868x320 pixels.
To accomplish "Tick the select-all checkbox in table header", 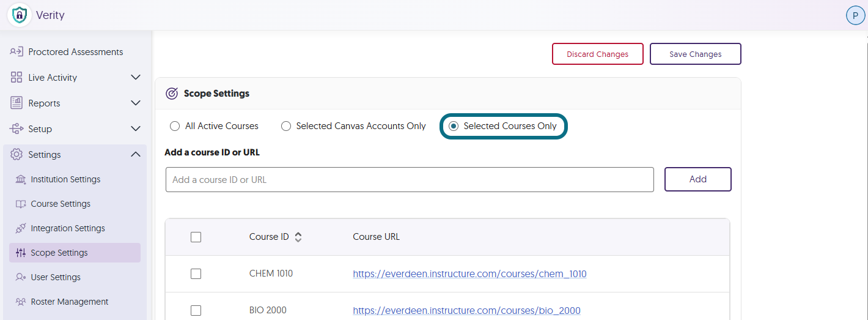I will tap(196, 237).
